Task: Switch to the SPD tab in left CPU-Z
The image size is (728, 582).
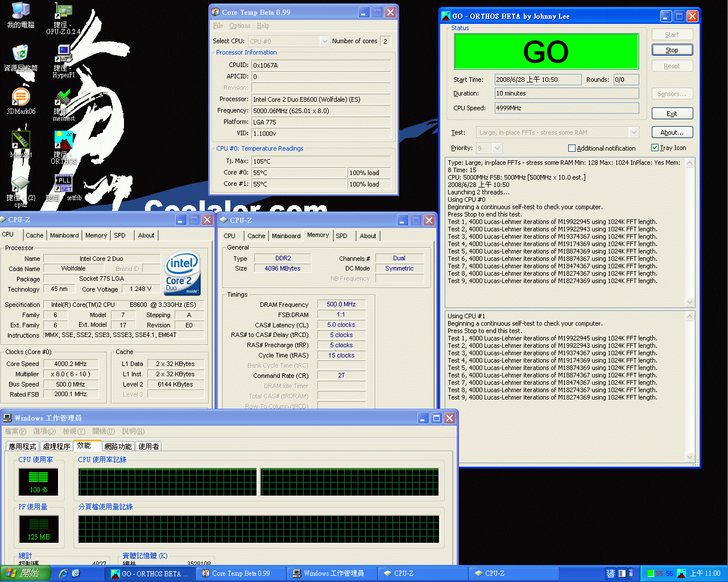Action: point(119,235)
